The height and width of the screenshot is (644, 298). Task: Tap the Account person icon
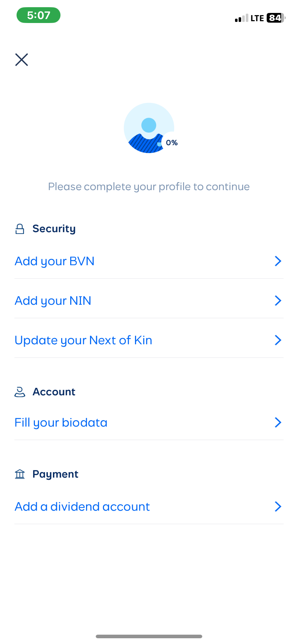[20, 392]
